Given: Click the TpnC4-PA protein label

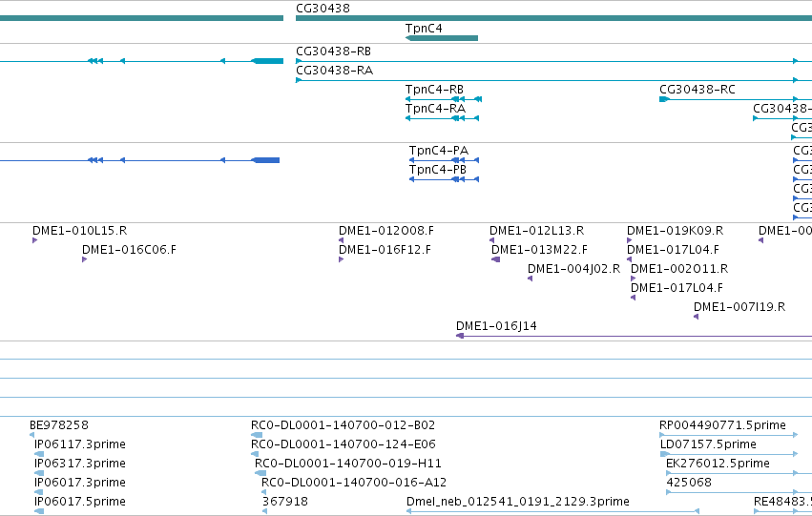Looking at the screenshot, I should pyautogui.click(x=439, y=151).
